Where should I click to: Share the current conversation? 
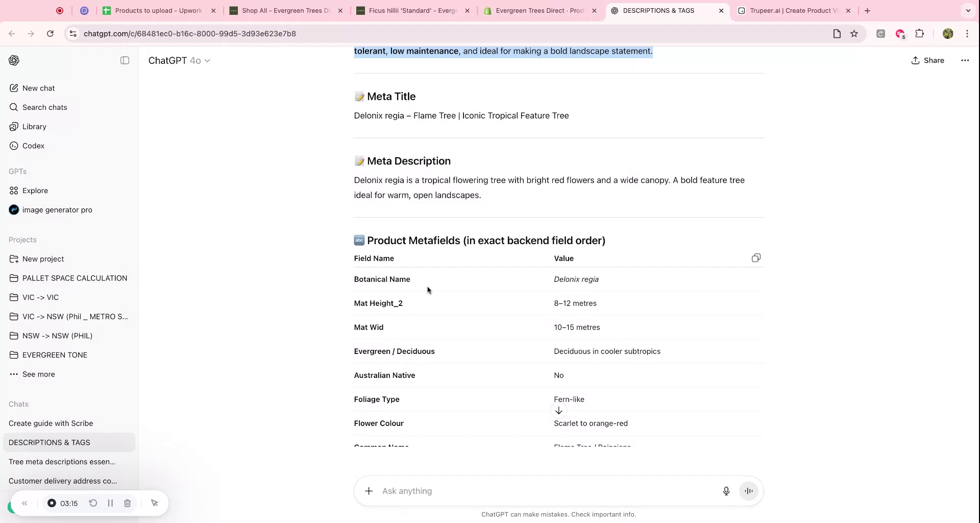point(927,60)
